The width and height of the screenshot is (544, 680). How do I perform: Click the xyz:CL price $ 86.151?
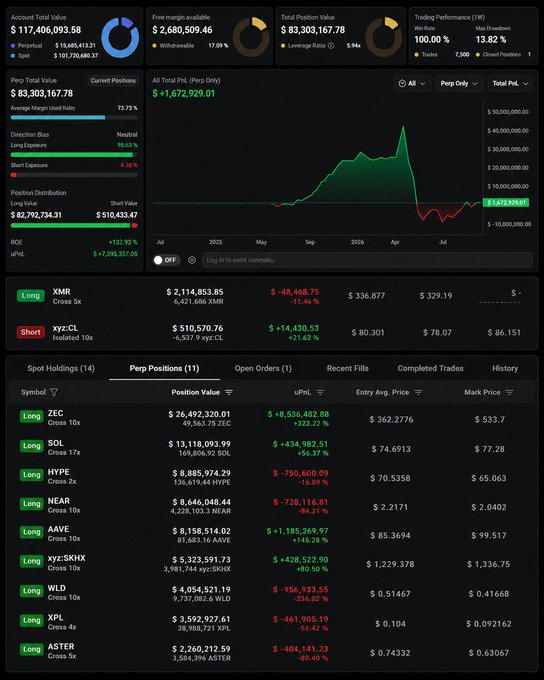(x=504, y=333)
